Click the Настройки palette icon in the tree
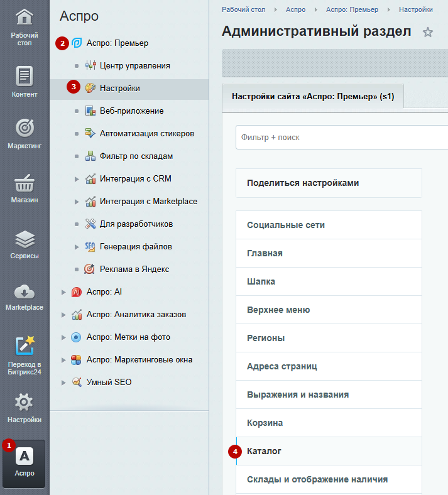448x495 pixels. pos(90,88)
